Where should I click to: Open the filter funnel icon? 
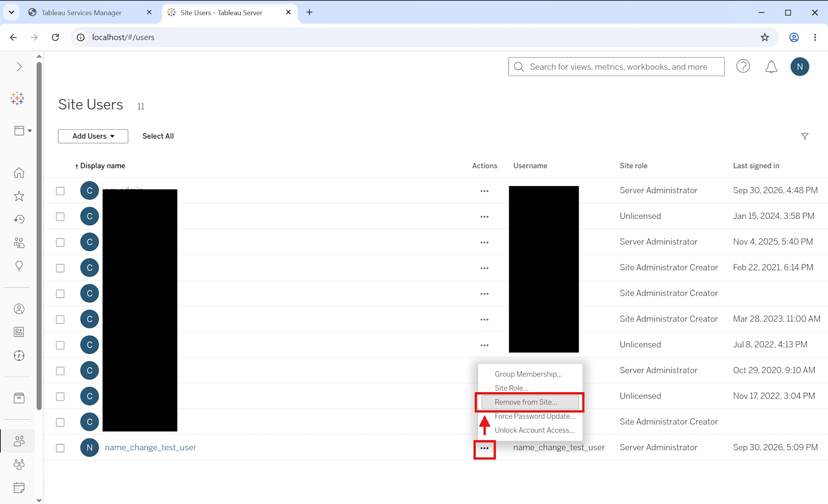[805, 136]
